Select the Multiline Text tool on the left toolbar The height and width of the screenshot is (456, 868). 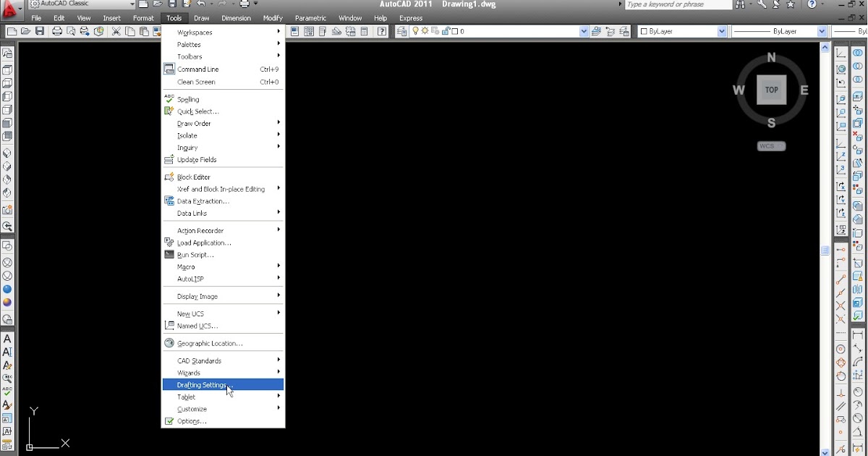pyautogui.click(x=6, y=338)
